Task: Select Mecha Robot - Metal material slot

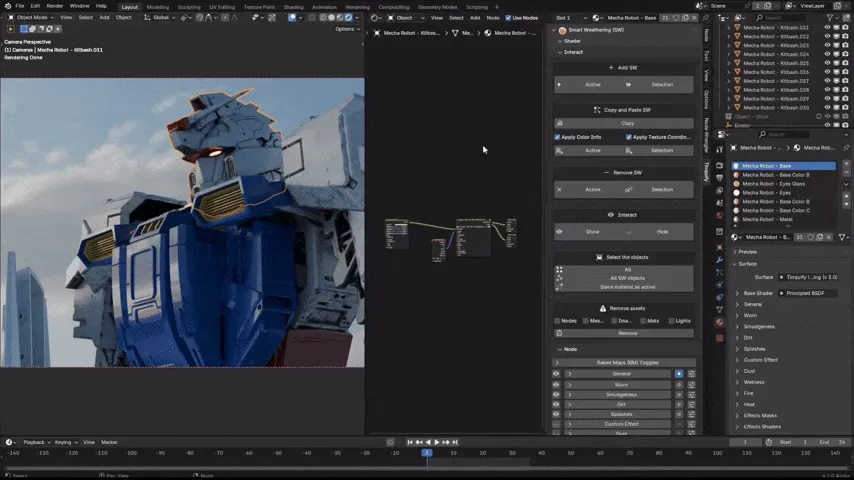Action: point(783,219)
